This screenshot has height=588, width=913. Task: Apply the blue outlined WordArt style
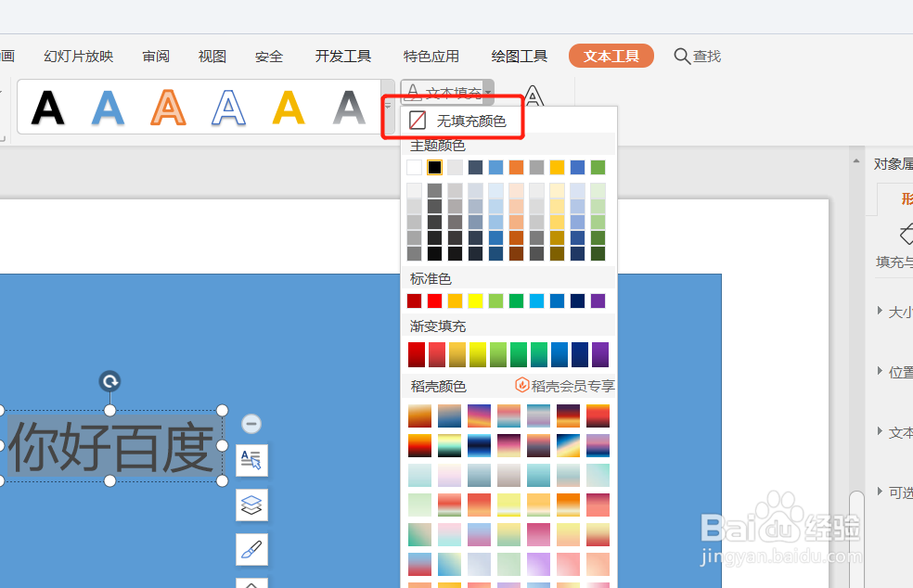228,107
